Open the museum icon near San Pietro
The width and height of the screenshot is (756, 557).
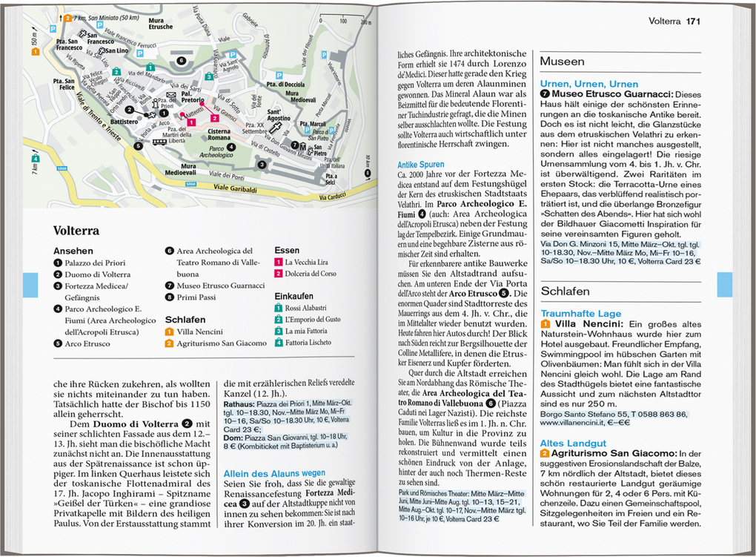coord(302,146)
